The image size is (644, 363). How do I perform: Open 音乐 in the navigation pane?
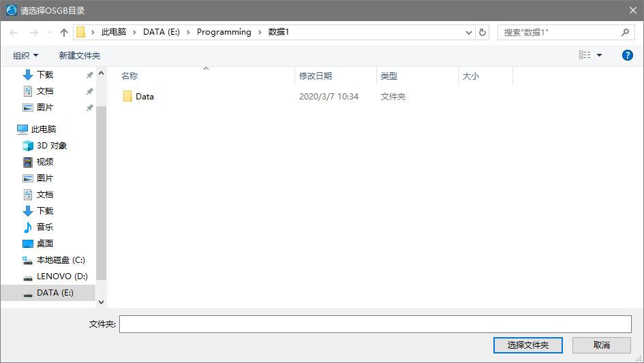click(45, 227)
